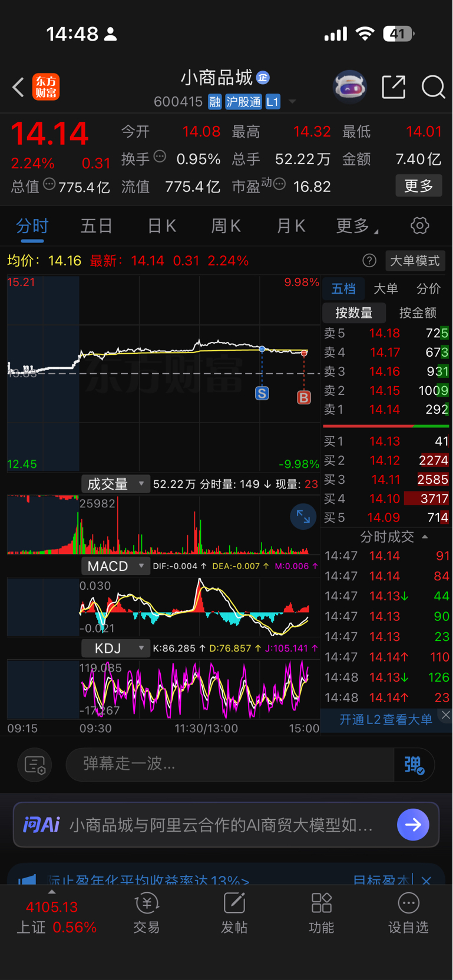Viewport: 453px width, 980px height.
Task: Toggle the 弹 danmaku switch
Action: pyautogui.click(x=414, y=765)
